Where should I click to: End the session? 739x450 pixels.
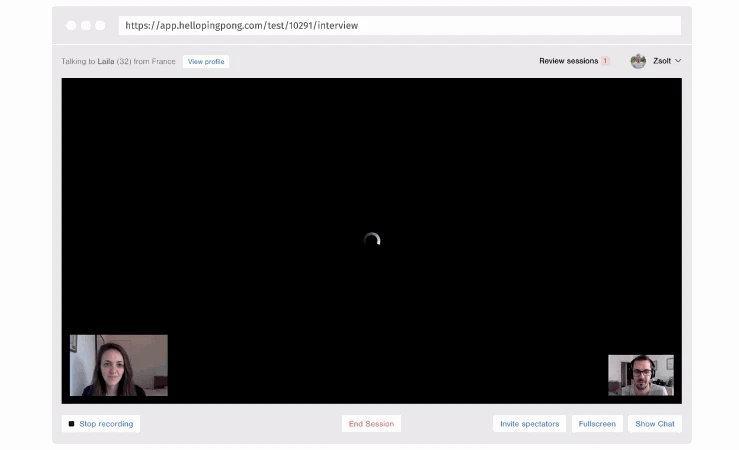tap(371, 424)
